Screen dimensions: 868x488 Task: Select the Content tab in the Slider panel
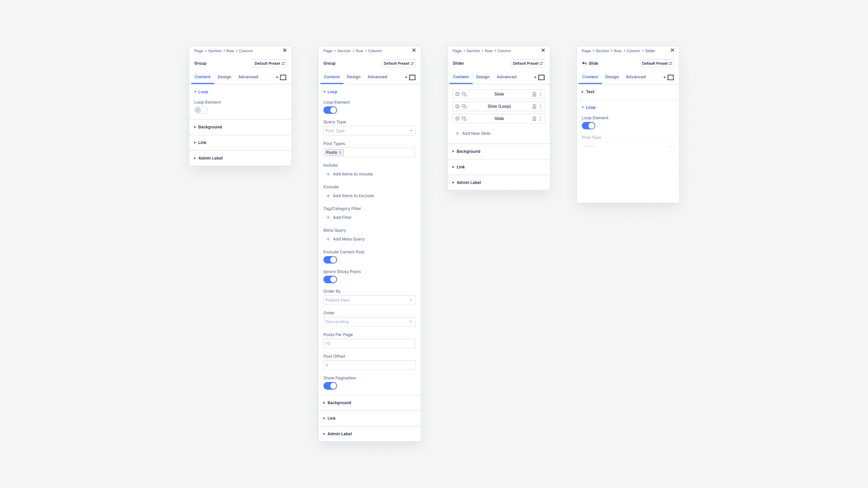tap(461, 77)
